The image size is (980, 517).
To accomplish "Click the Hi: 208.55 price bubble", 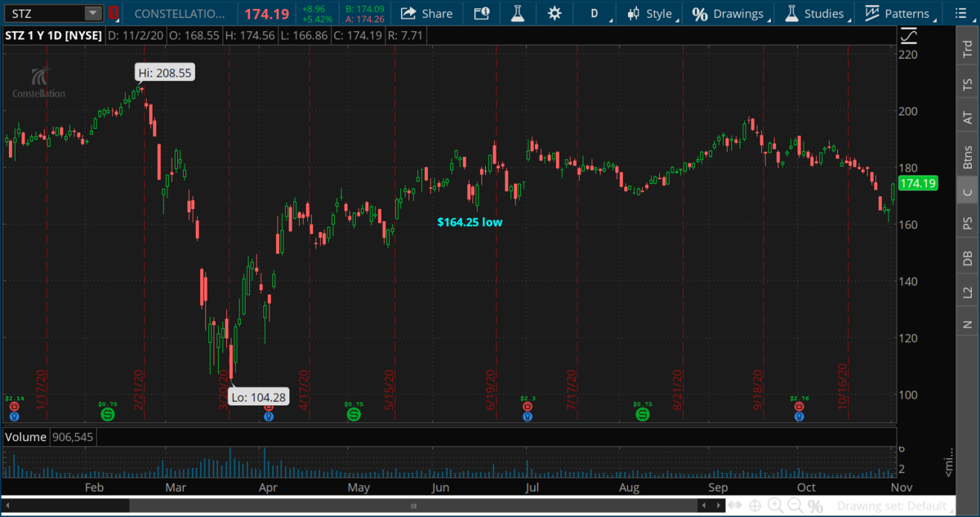I will (x=165, y=72).
